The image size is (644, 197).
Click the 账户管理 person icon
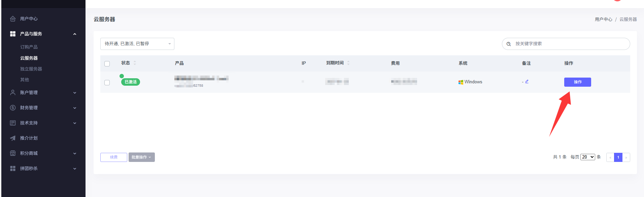coord(13,92)
